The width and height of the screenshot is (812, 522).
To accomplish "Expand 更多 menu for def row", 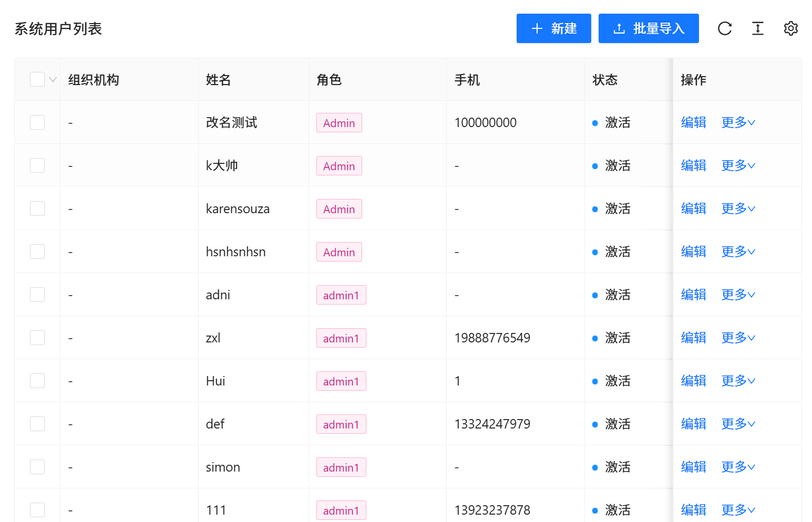I will click(738, 424).
